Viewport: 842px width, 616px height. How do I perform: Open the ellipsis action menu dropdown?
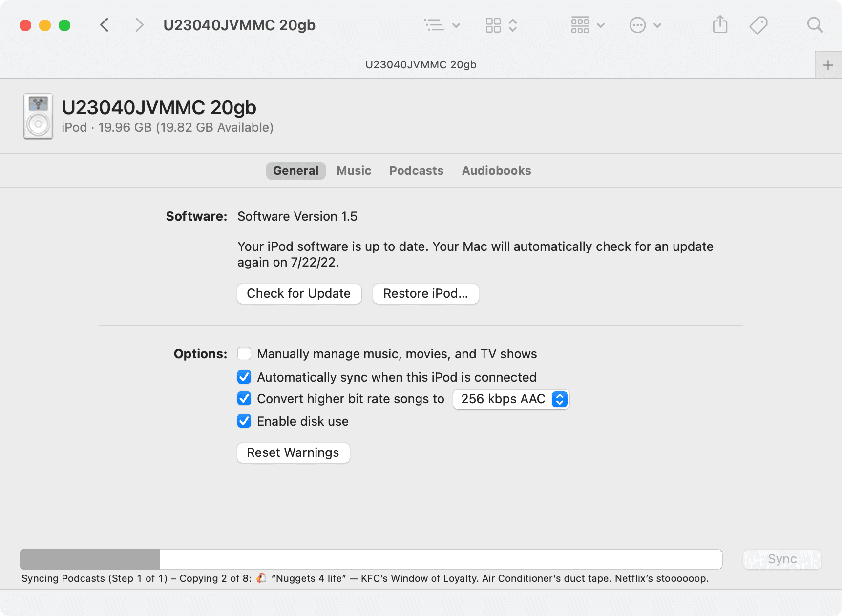(645, 25)
